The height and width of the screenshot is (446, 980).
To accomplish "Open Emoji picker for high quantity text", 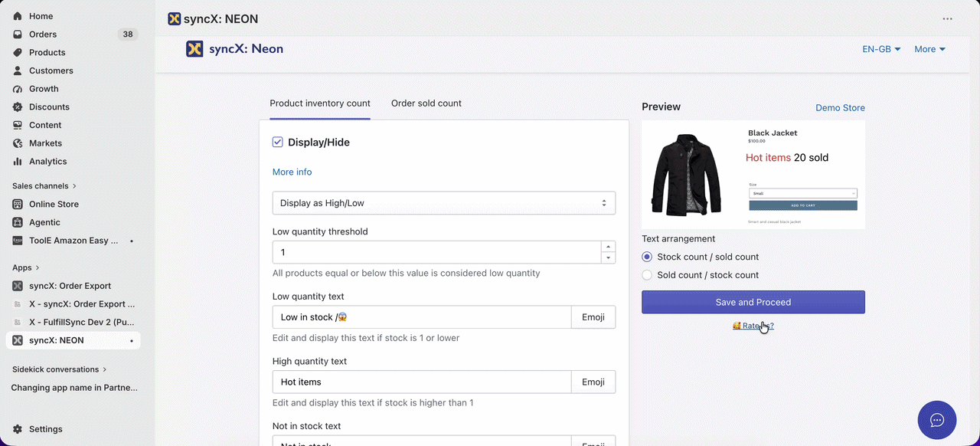I will pyautogui.click(x=593, y=382).
